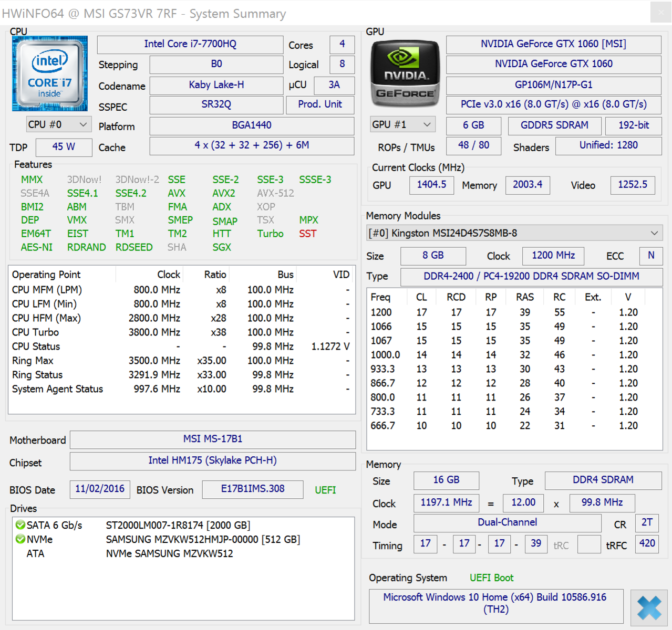
Task: Click the green UEFI Boot label
Action: (x=491, y=578)
